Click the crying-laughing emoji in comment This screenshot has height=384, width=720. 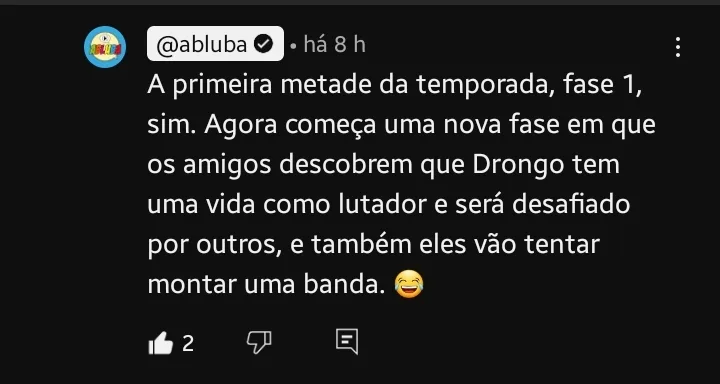tap(409, 284)
